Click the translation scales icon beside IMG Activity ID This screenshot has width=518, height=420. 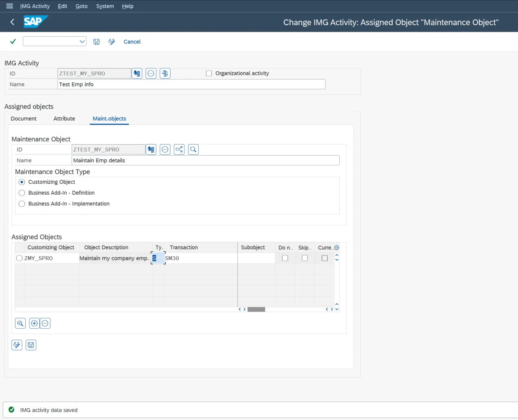coord(165,73)
